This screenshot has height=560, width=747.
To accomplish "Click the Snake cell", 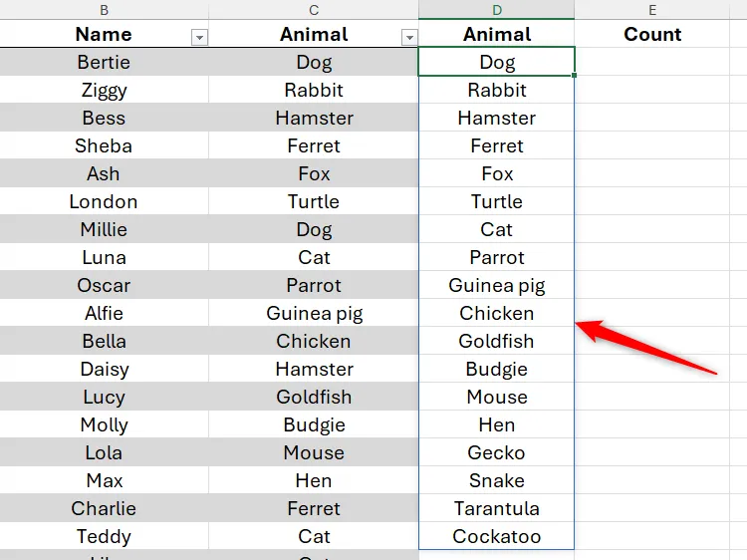I will click(x=497, y=480).
